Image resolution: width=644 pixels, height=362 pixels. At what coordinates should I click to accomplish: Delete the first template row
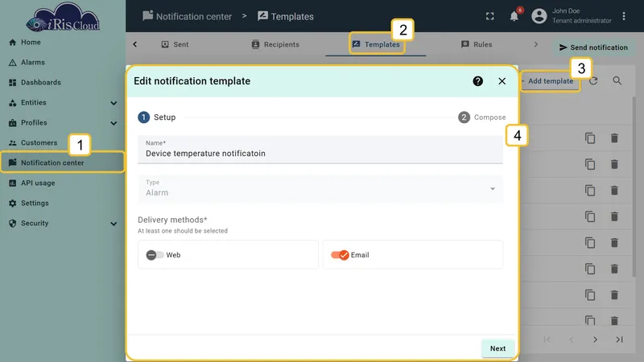(x=614, y=138)
